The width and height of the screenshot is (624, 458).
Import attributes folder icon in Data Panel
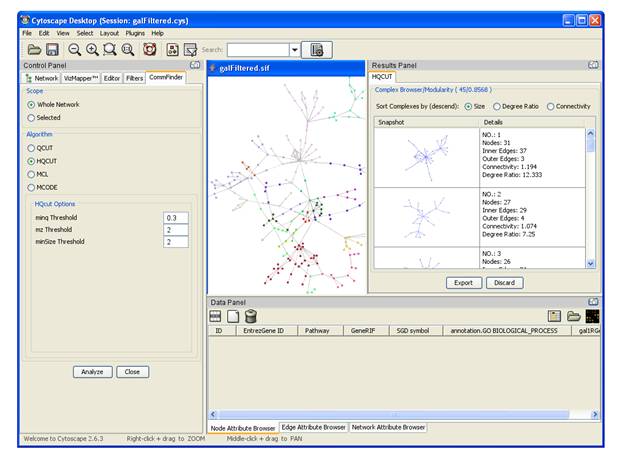(573, 316)
